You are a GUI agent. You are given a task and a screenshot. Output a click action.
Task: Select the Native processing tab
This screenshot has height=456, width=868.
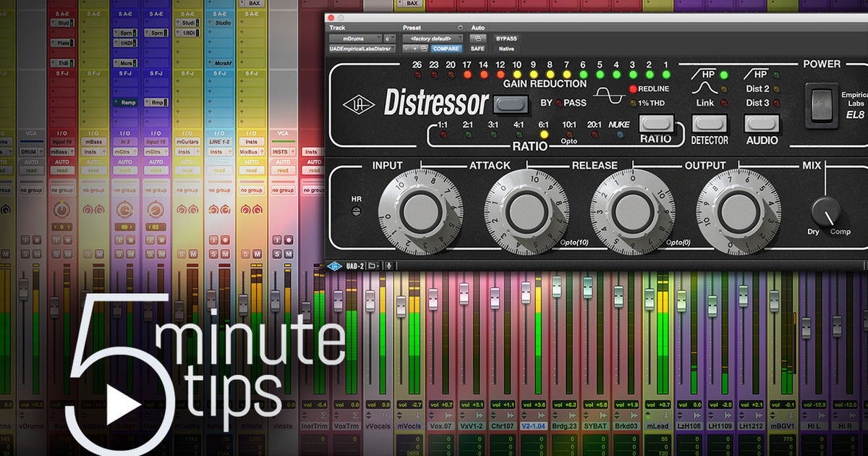506,48
